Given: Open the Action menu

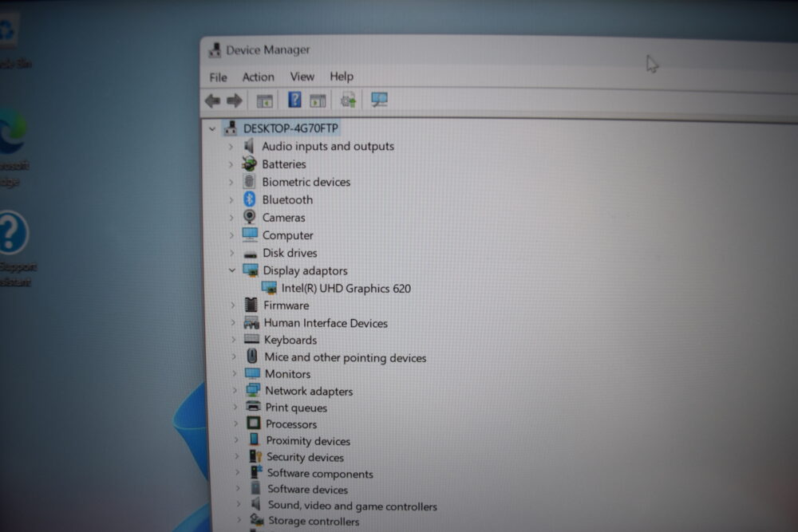Looking at the screenshot, I should pyautogui.click(x=258, y=77).
